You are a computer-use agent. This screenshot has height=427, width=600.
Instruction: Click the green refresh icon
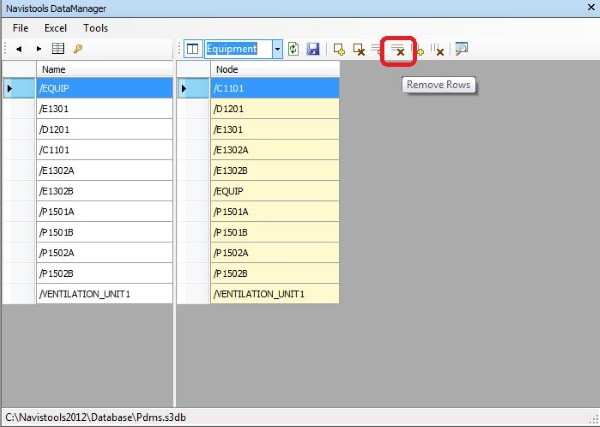pyautogui.click(x=293, y=49)
